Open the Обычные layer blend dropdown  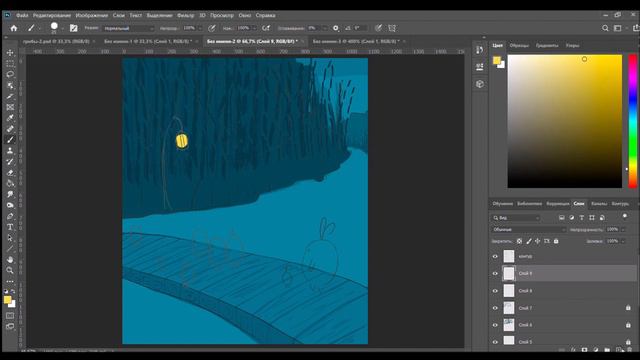[x=529, y=229]
